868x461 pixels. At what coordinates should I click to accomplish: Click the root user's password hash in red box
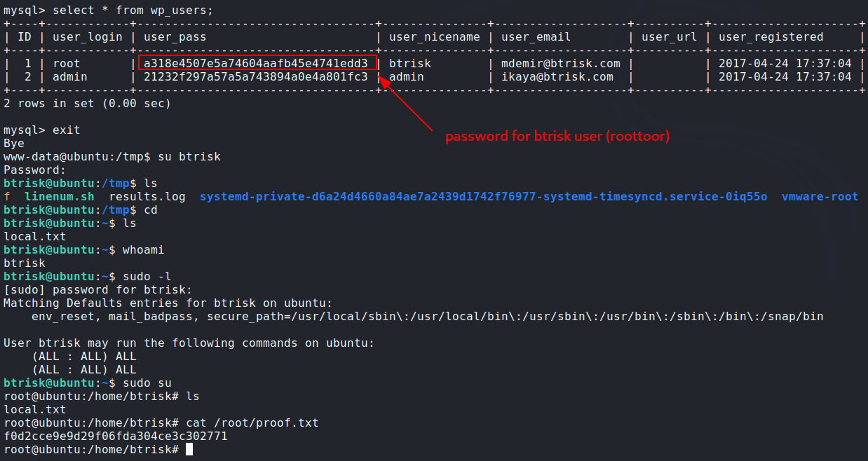click(256, 64)
